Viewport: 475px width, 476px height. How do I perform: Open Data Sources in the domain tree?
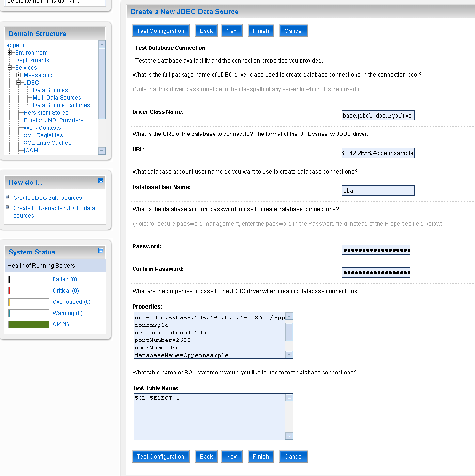pos(50,90)
